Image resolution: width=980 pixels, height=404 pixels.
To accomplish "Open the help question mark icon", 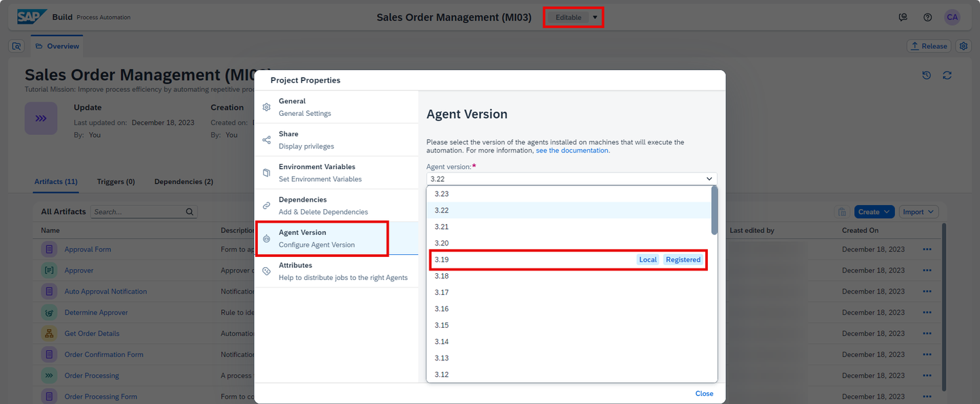I will click(x=928, y=17).
